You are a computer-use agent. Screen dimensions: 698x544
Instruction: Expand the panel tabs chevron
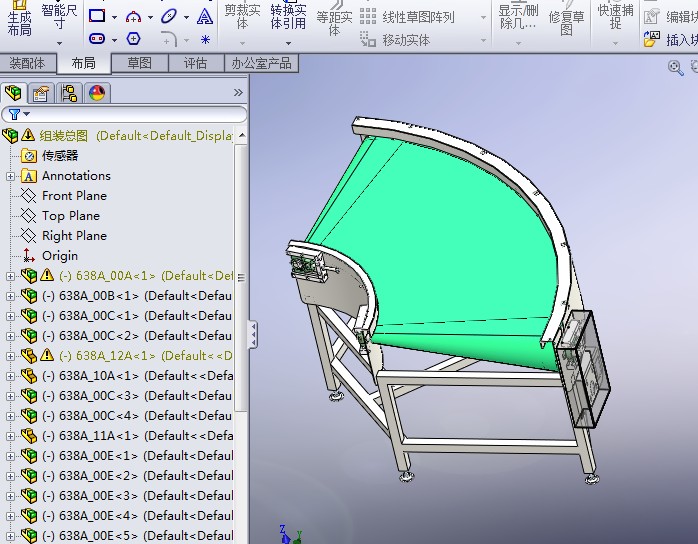[238, 93]
